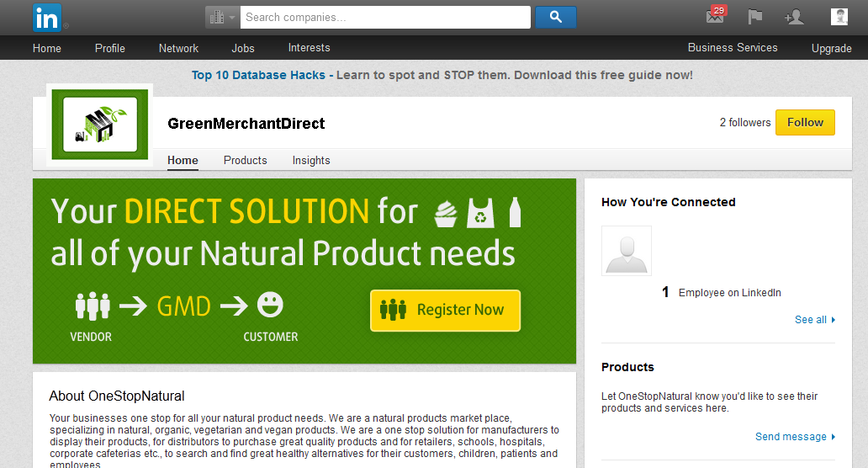Screen dimensions: 868x468
Task: Click the blue magnifier search button
Action: click(556, 17)
